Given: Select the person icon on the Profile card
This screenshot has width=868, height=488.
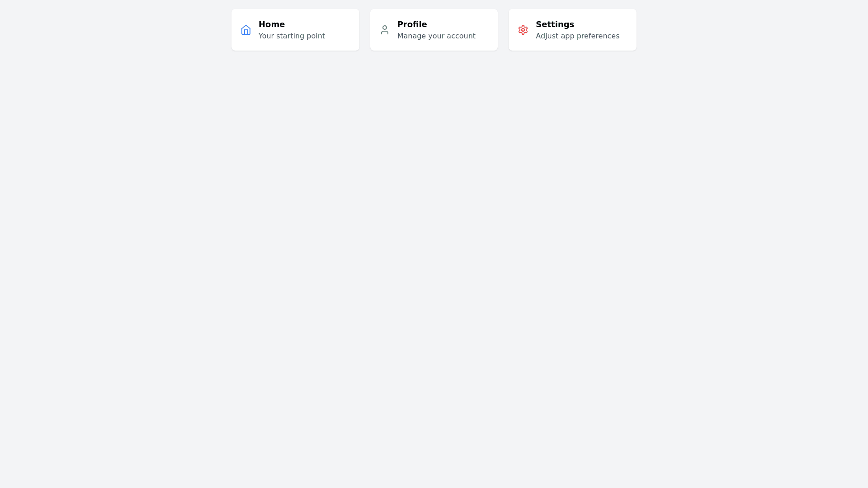Looking at the screenshot, I should click(384, 30).
